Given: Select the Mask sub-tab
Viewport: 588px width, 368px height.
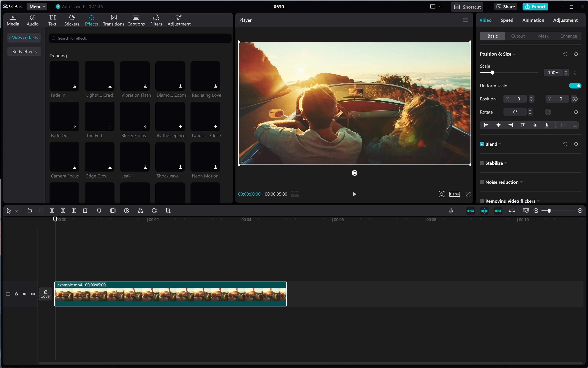Looking at the screenshot, I should pyautogui.click(x=543, y=36).
